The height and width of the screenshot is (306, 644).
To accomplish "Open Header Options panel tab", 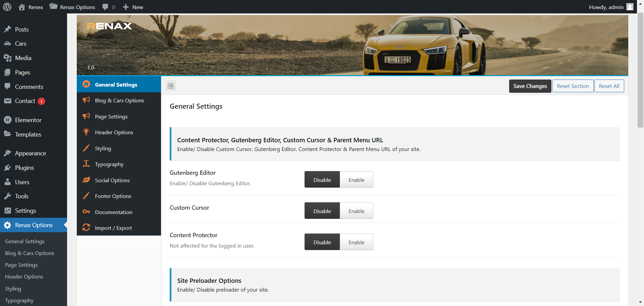I will pos(119,132).
